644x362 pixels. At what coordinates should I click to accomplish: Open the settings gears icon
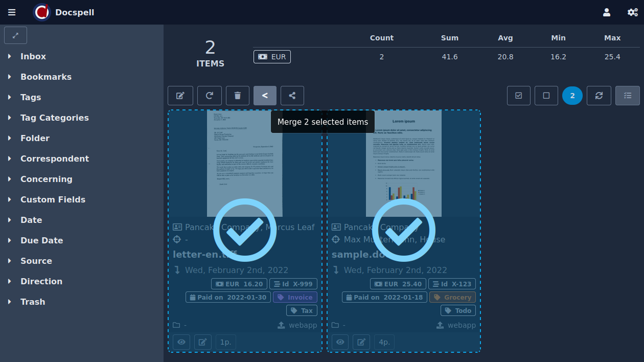click(632, 12)
